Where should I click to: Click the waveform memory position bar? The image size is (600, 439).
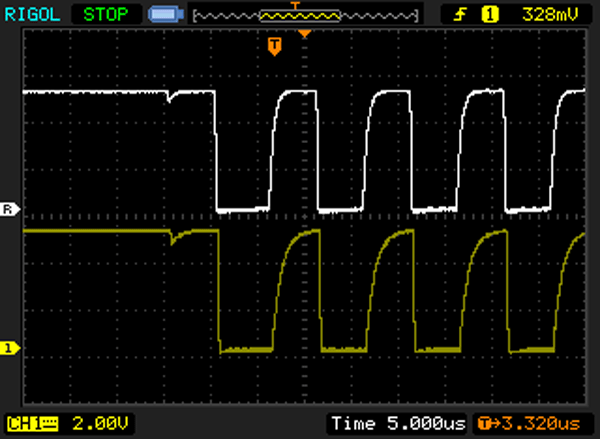point(305,16)
